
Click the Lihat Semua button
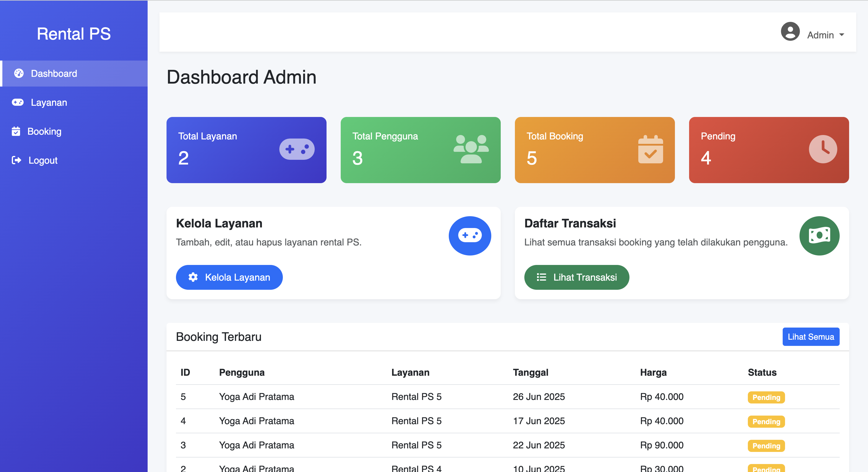(x=810, y=337)
